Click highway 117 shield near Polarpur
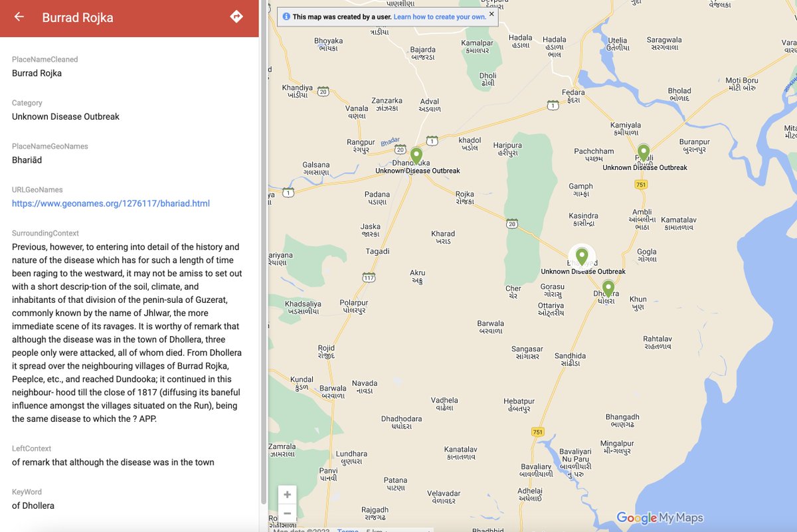 pos(369,276)
